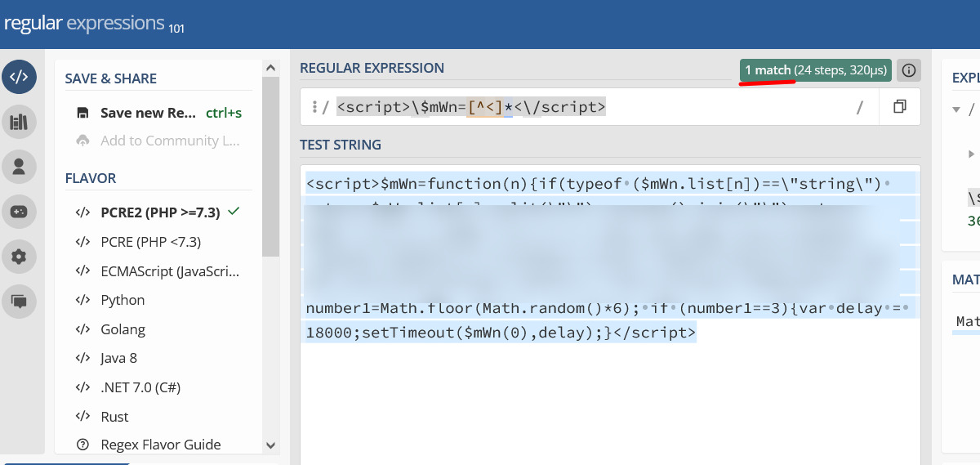The width and height of the screenshot is (980, 465).
Task: Open regex flags after trailing slash
Action: (859, 107)
